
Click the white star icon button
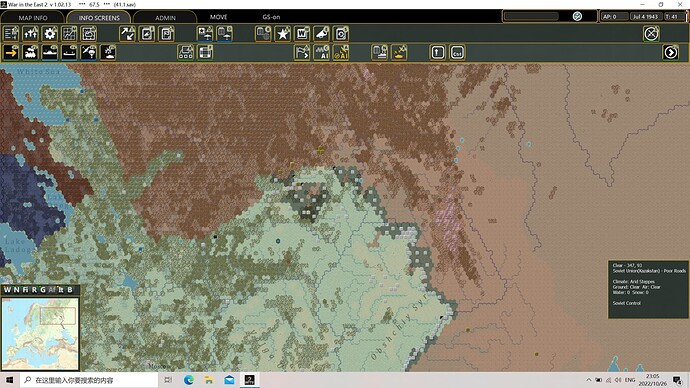tap(283, 33)
